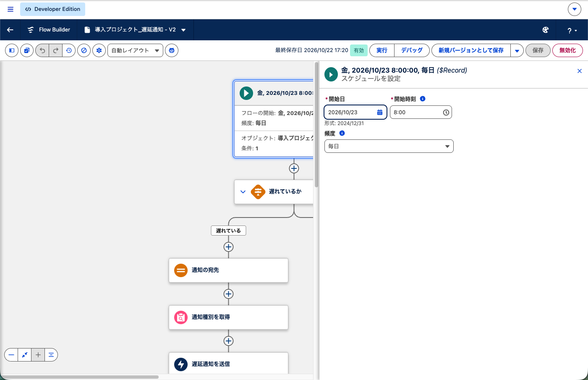Click the circle-slash toolbar icon

point(84,50)
